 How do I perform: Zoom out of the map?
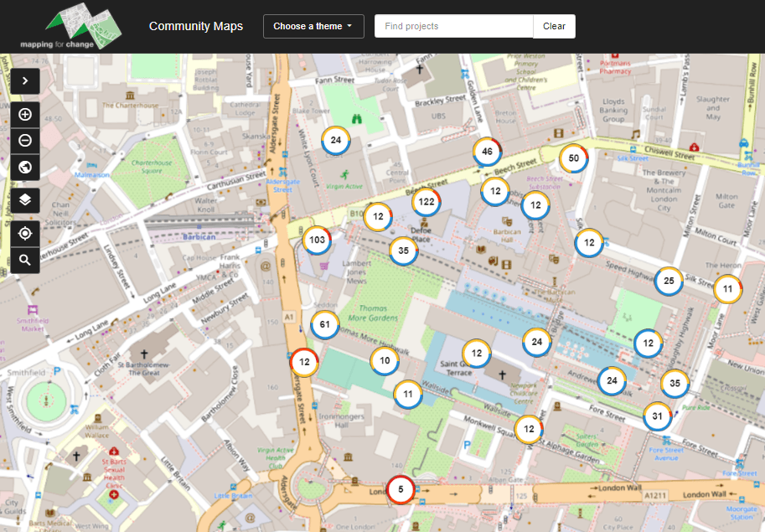(25, 141)
